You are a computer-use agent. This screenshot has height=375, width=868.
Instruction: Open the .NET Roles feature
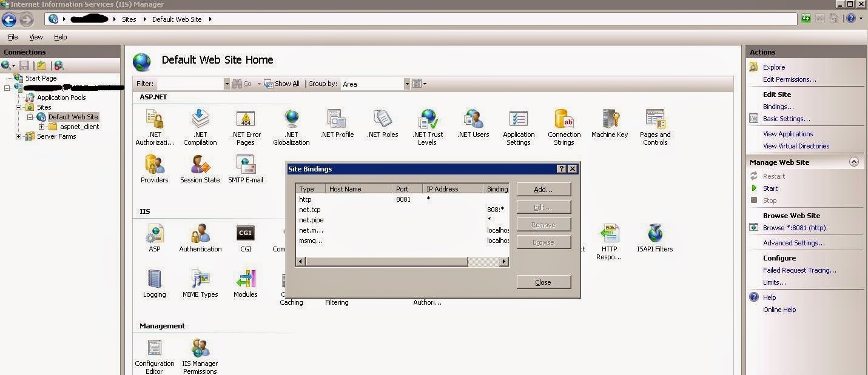382,124
